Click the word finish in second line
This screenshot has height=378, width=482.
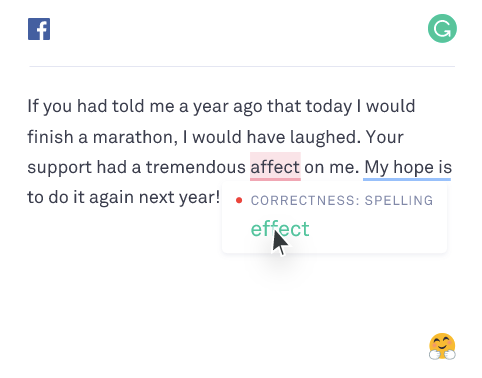point(50,137)
